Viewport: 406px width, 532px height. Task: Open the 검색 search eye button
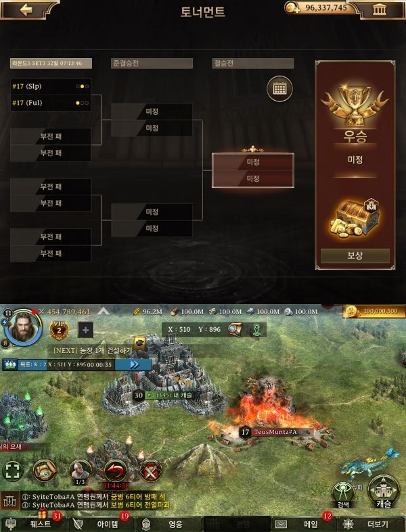[343, 495]
